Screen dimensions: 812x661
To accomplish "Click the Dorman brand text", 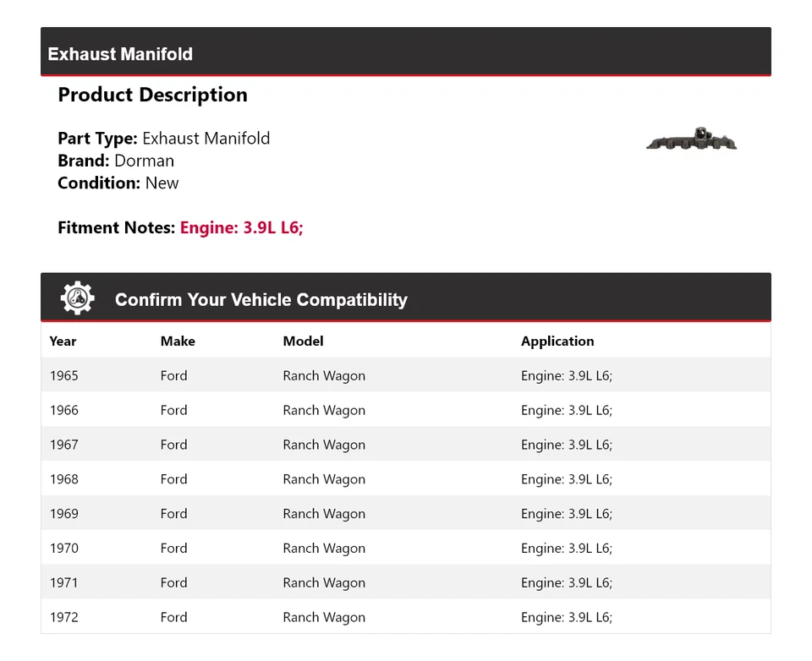I will (x=144, y=161).
